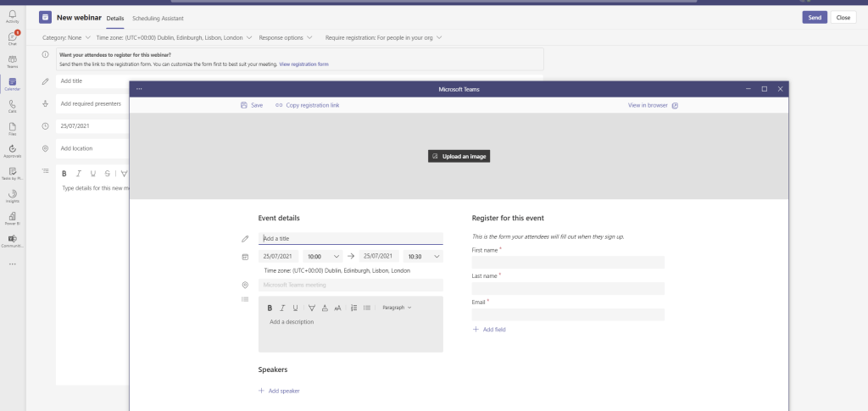
Task: Open the Approvals app icon
Action: [x=12, y=150]
